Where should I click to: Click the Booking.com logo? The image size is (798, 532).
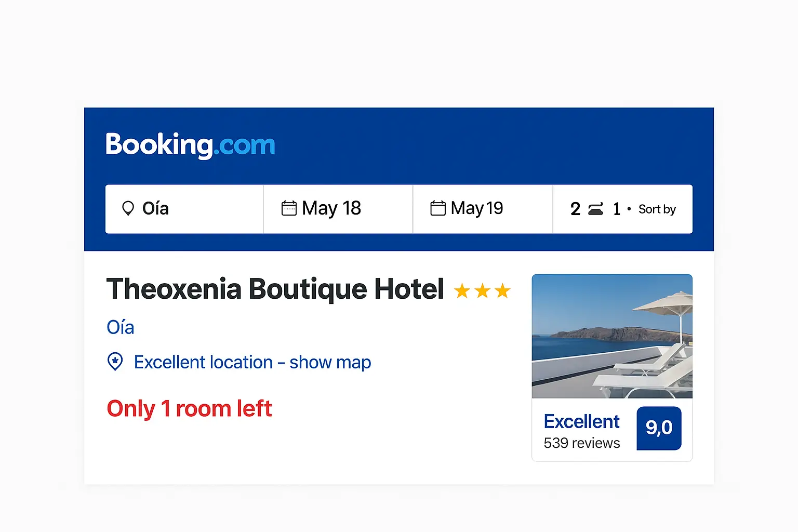pyautogui.click(x=190, y=144)
